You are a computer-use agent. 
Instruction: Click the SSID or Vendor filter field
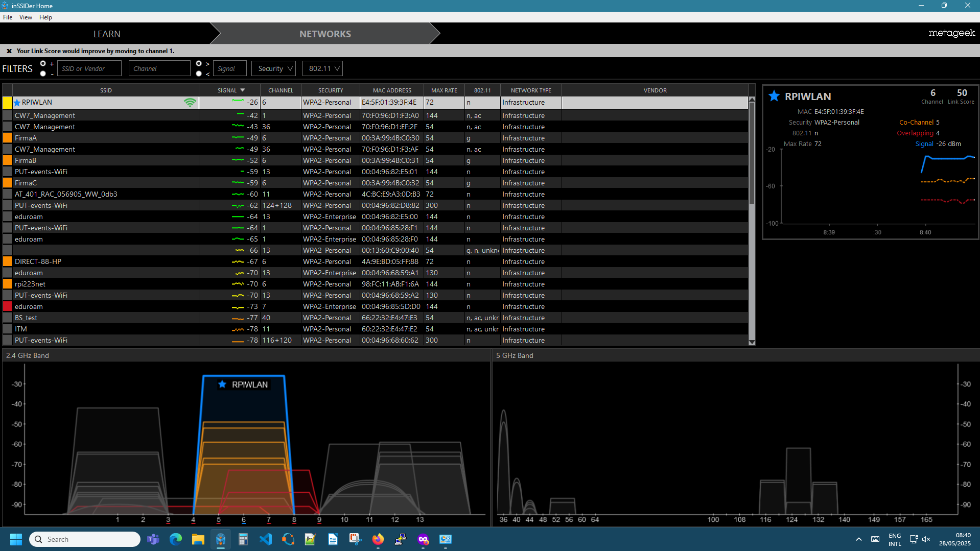(x=89, y=68)
